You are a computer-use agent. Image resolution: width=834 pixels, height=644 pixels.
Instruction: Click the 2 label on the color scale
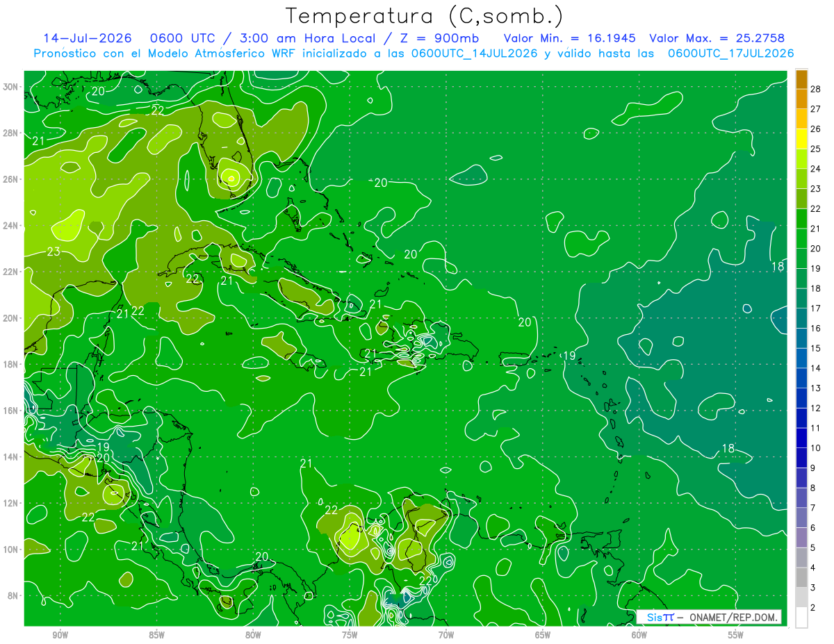812,608
